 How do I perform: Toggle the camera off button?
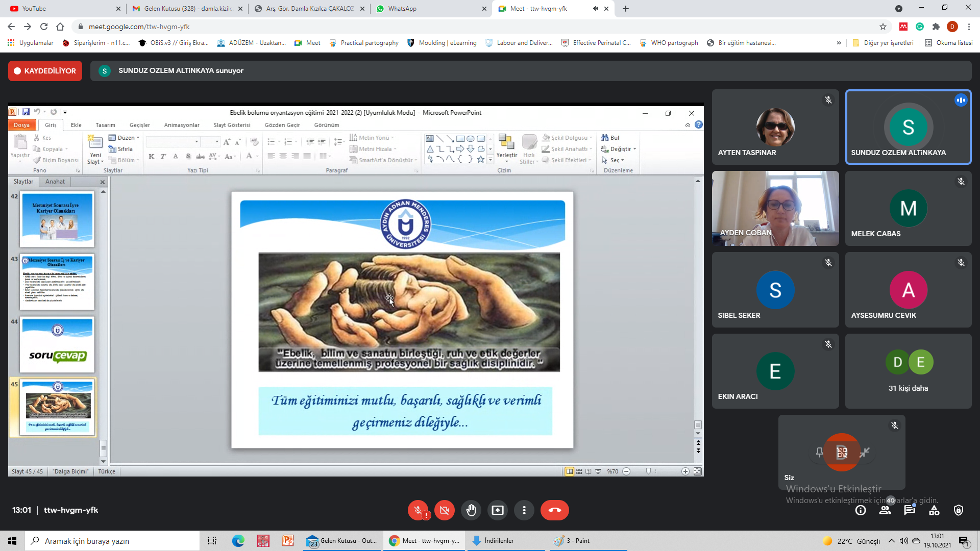[444, 510]
